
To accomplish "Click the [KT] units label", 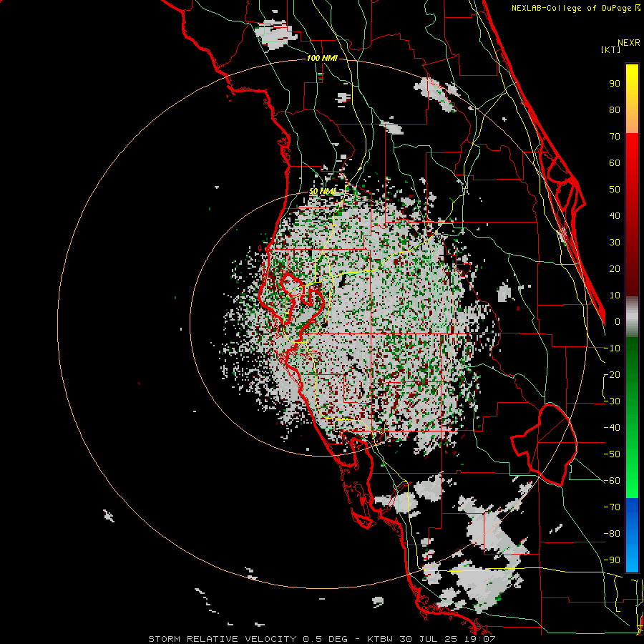I will coord(610,49).
